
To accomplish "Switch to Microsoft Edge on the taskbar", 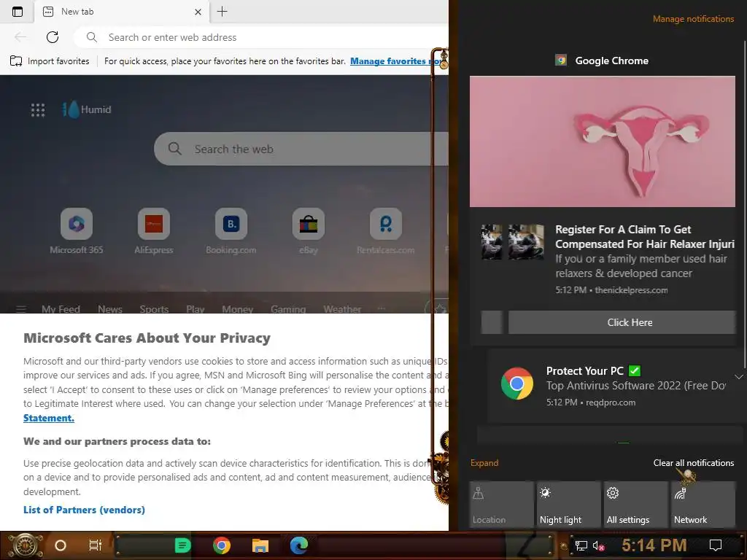I will 299,545.
